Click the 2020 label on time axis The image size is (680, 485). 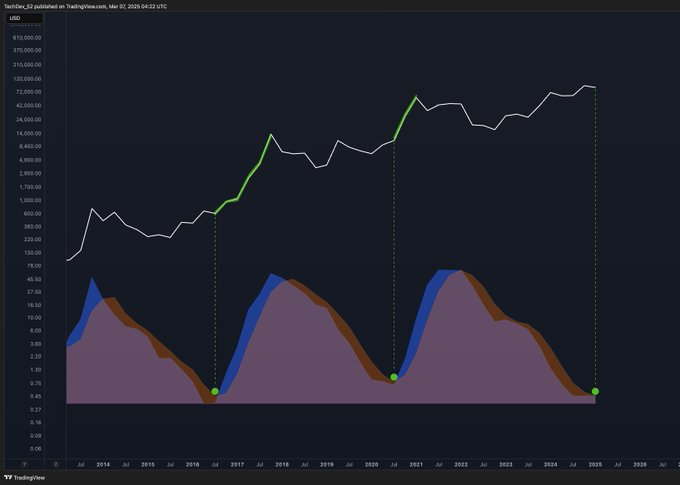371,464
